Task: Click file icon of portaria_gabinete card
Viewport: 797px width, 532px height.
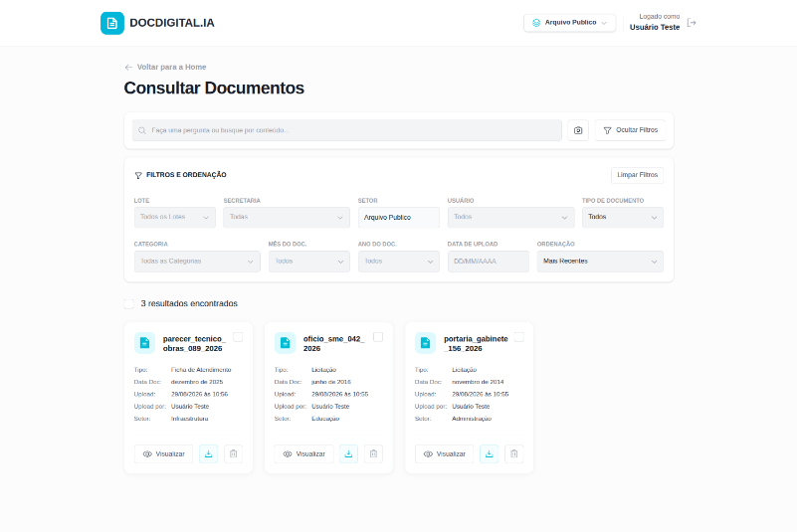Action: click(426, 343)
